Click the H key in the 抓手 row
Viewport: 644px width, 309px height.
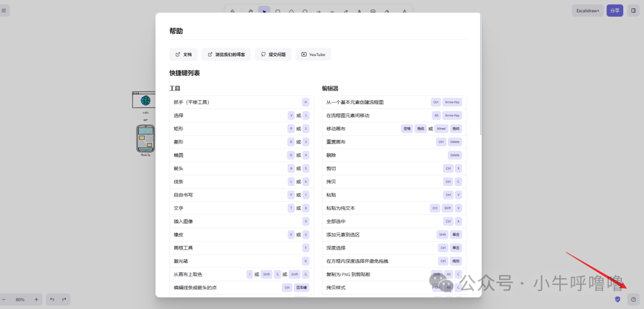pos(305,102)
